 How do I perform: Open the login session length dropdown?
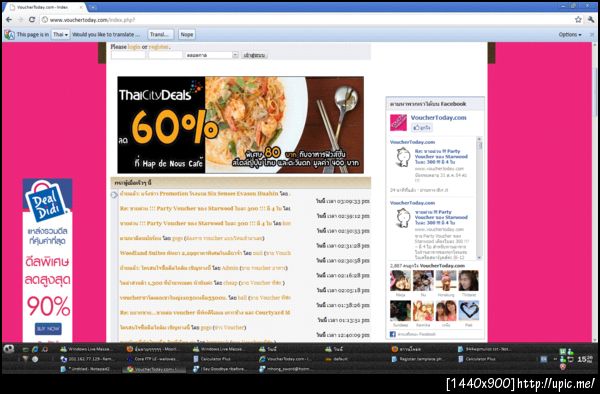[212, 55]
